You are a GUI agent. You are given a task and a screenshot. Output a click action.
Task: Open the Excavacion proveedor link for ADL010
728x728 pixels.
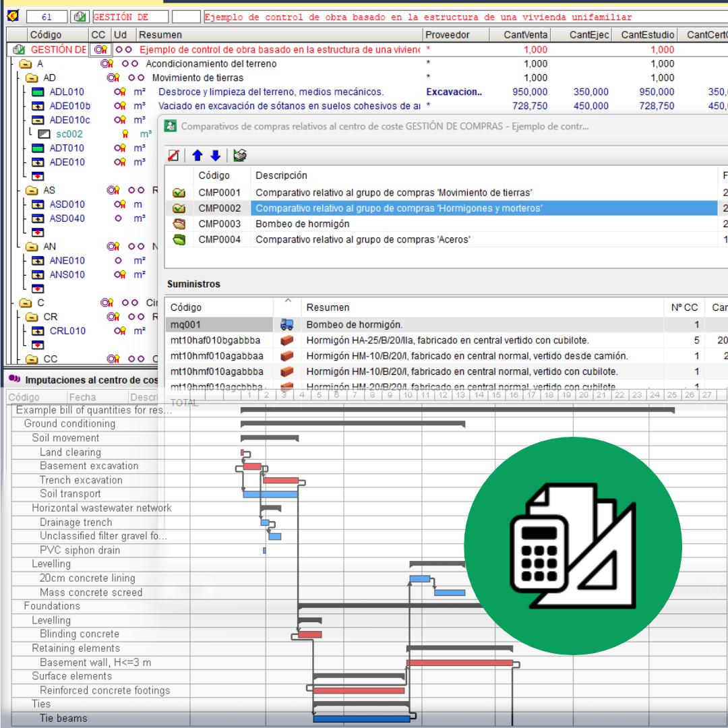click(454, 92)
